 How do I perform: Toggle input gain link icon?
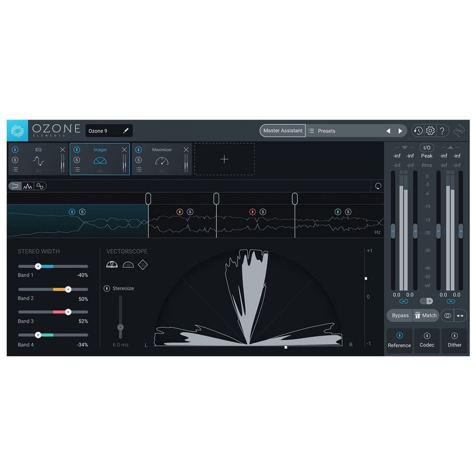point(404,301)
